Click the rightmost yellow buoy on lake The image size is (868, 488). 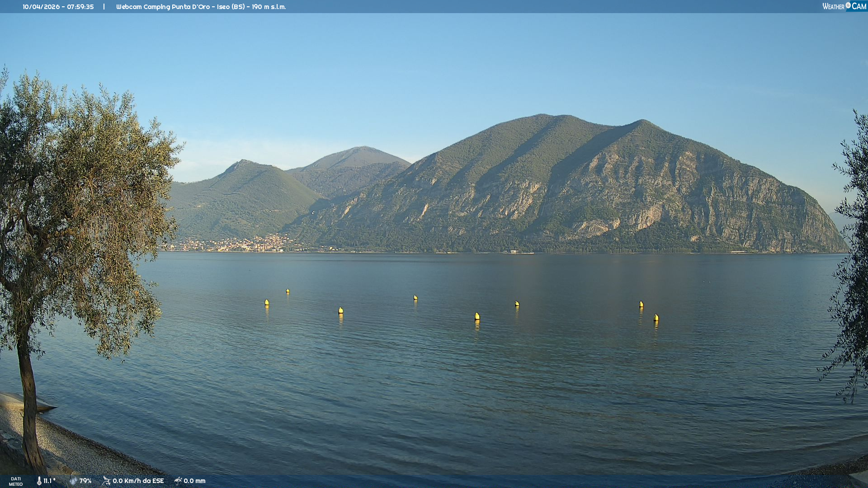click(x=656, y=318)
